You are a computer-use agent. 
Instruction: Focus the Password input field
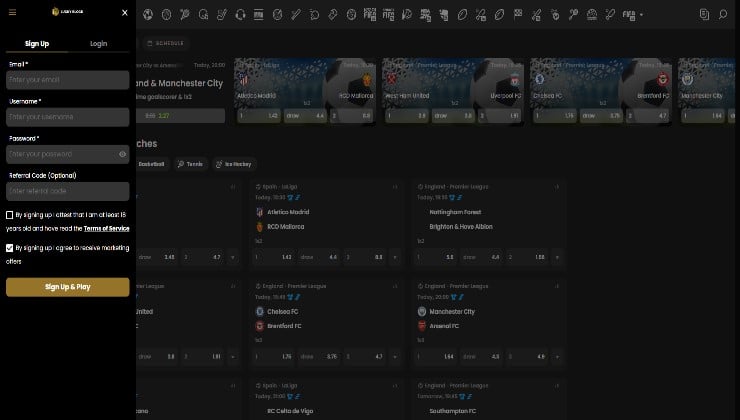67,154
